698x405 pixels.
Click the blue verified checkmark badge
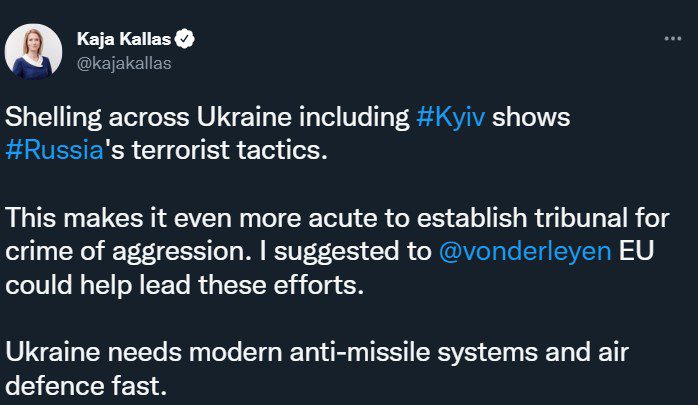pos(185,39)
